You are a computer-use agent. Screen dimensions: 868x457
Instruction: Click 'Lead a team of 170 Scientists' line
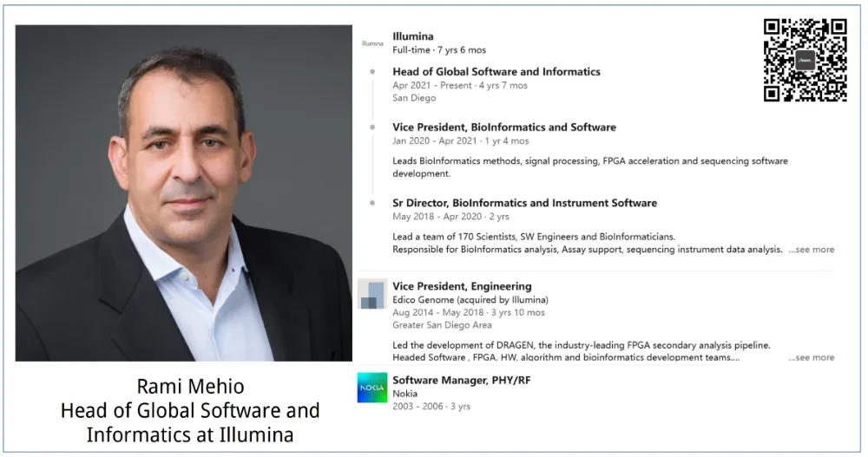(534, 237)
